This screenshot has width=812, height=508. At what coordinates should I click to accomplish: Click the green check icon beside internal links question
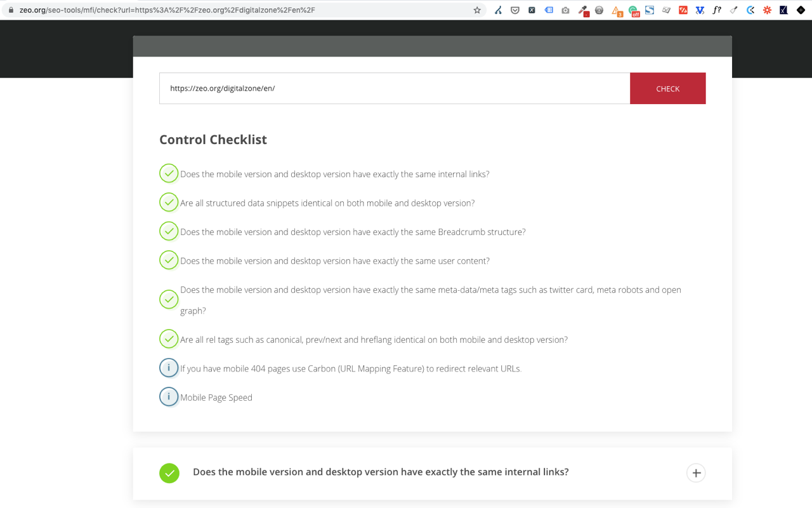coord(169,173)
